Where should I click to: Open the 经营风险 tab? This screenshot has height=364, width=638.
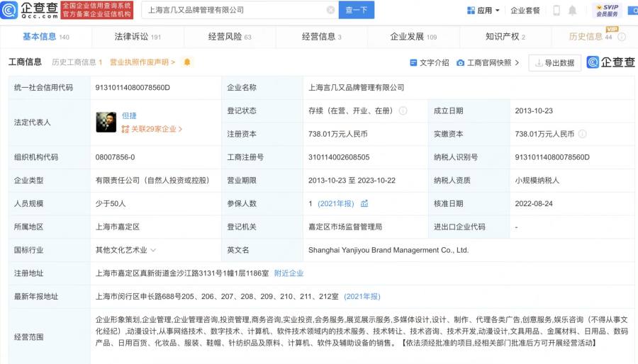pos(230,37)
